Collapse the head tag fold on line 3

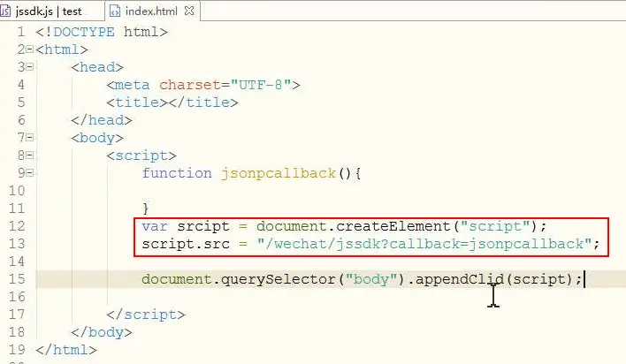29,67
